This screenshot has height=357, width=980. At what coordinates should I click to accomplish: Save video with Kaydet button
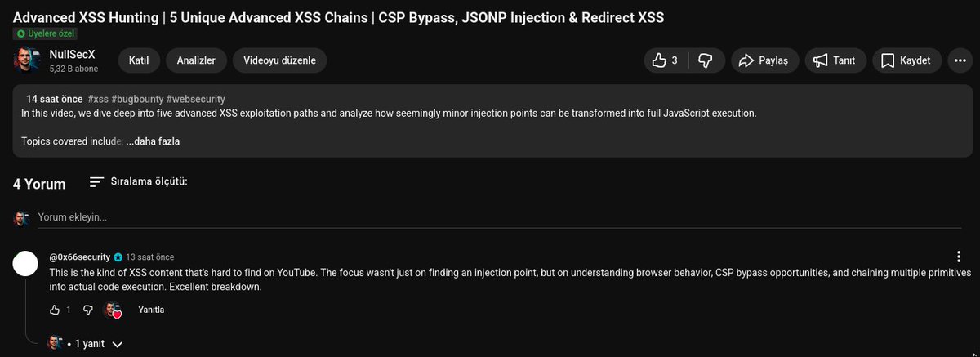(907, 60)
